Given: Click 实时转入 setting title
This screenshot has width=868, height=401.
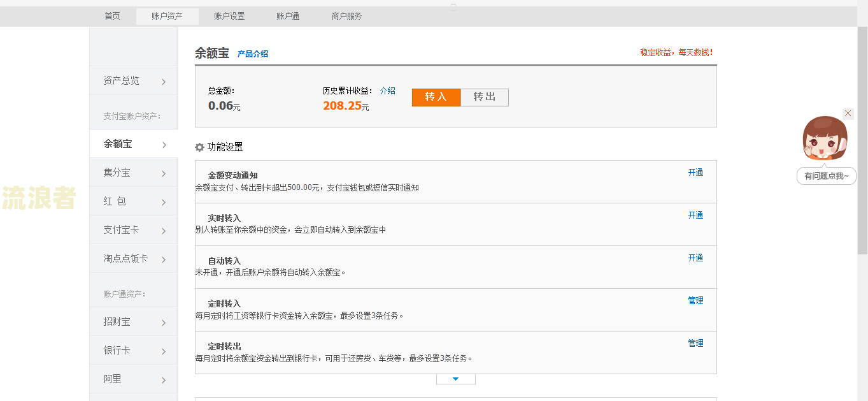Looking at the screenshot, I should tap(224, 218).
